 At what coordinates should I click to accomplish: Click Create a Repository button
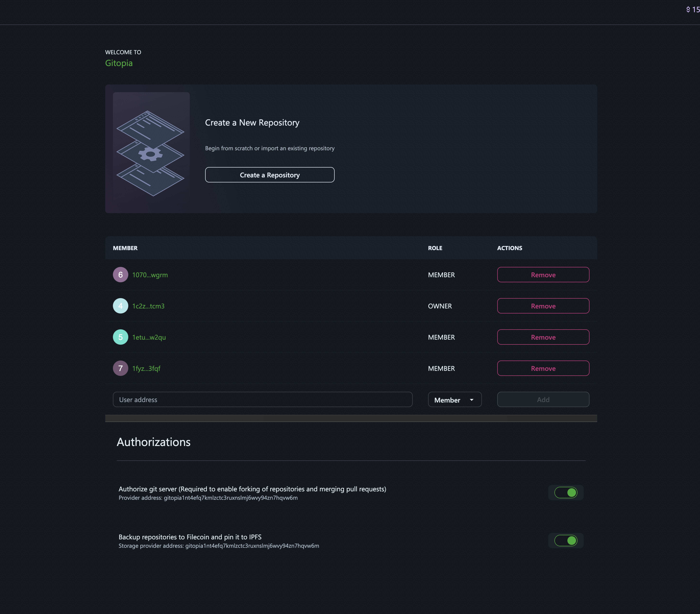pos(270,174)
